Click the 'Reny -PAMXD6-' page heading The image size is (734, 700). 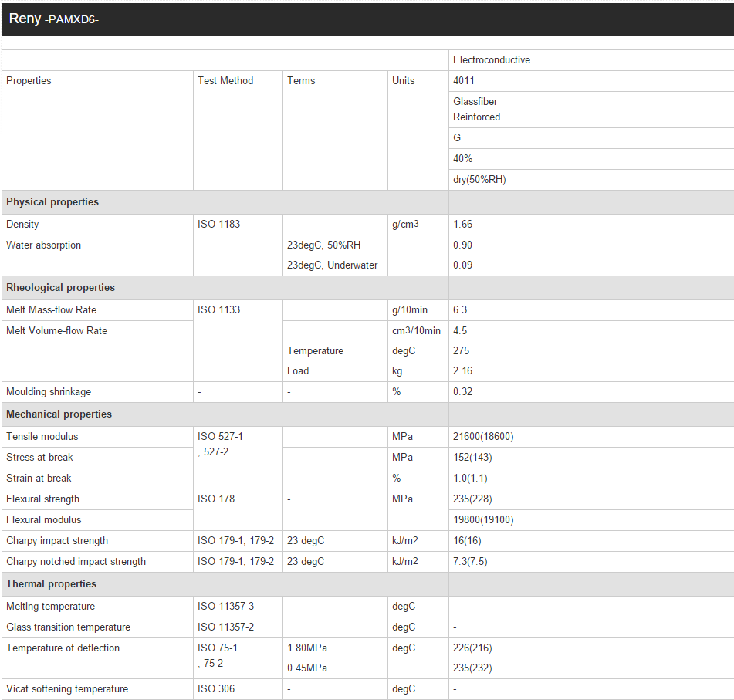pos(54,19)
